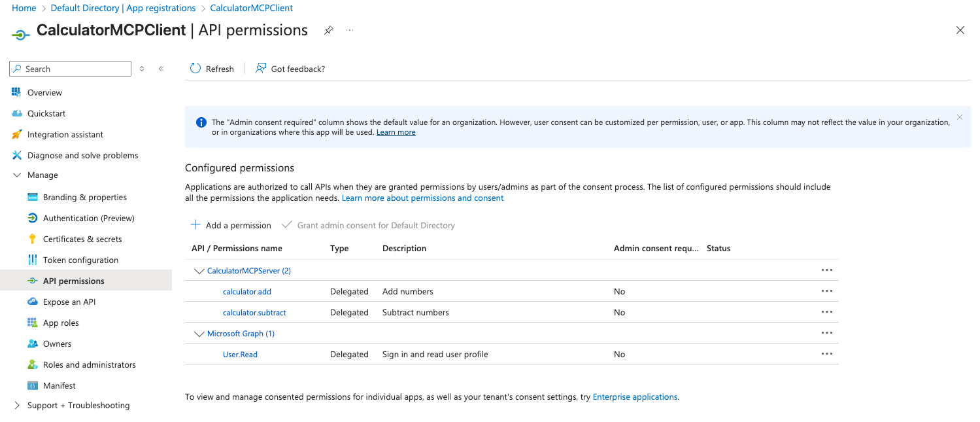The width and height of the screenshot is (980, 422).
Task: Click the Refresh icon in toolbar
Action: pos(195,68)
